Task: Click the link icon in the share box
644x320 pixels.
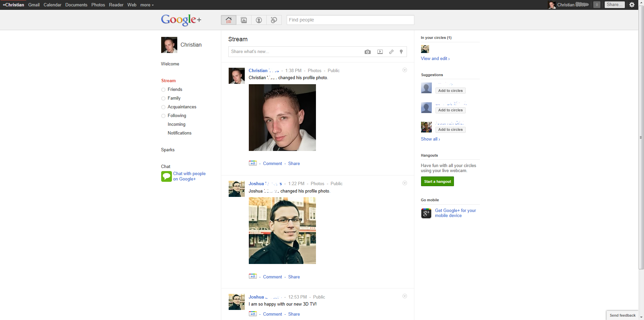Action: point(391,52)
